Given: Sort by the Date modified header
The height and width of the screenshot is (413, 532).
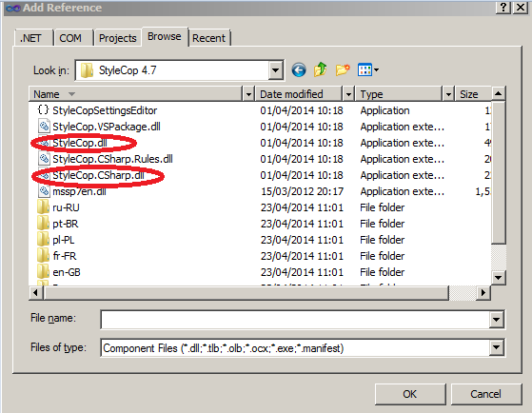Looking at the screenshot, I should pos(299,94).
